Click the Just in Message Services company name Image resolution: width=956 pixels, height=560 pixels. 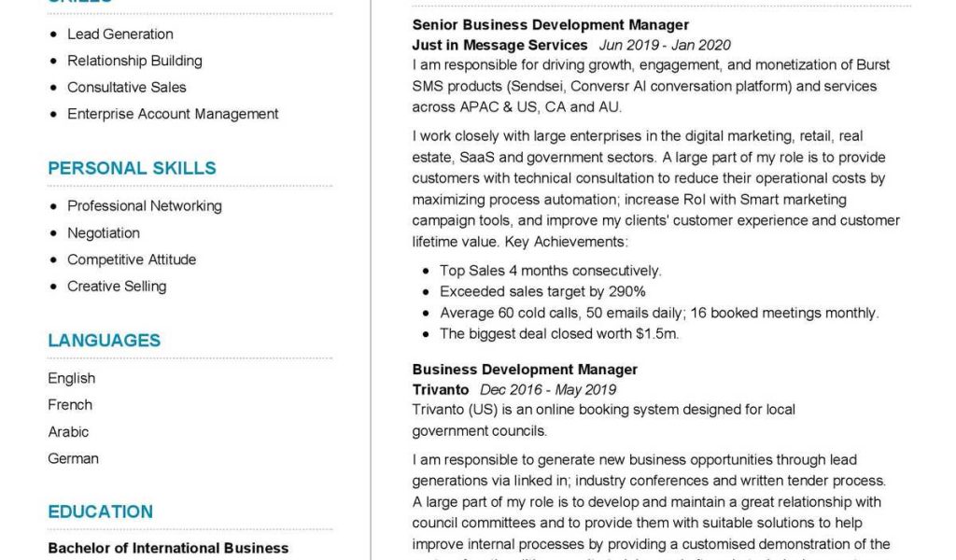499,45
